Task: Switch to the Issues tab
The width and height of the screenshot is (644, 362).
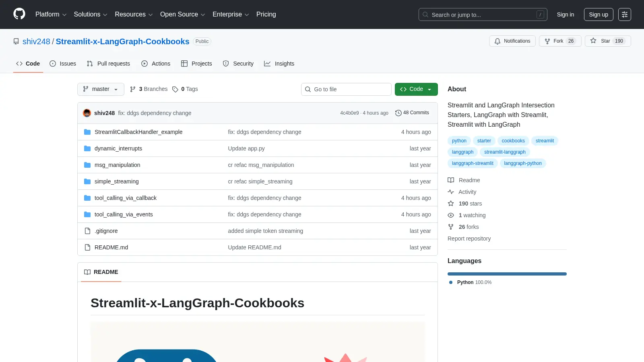Action: (x=63, y=64)
